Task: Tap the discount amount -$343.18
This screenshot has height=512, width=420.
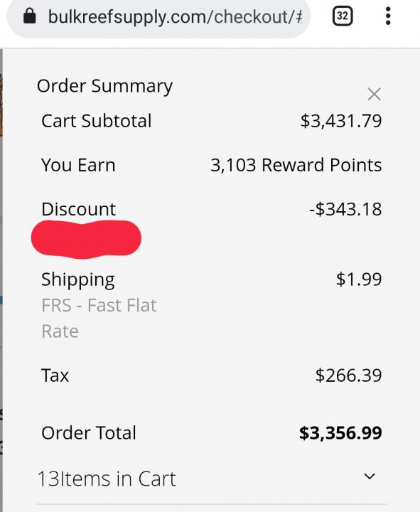Action: point(345,209)
